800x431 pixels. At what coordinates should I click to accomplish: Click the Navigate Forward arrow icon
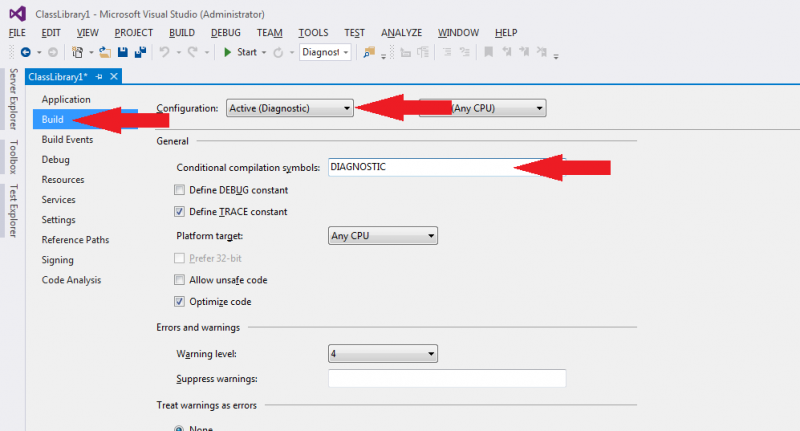coord(53,52)
